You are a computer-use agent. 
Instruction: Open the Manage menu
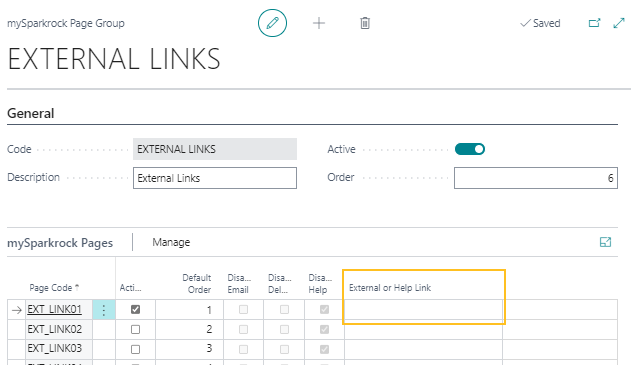pos(171,242)
